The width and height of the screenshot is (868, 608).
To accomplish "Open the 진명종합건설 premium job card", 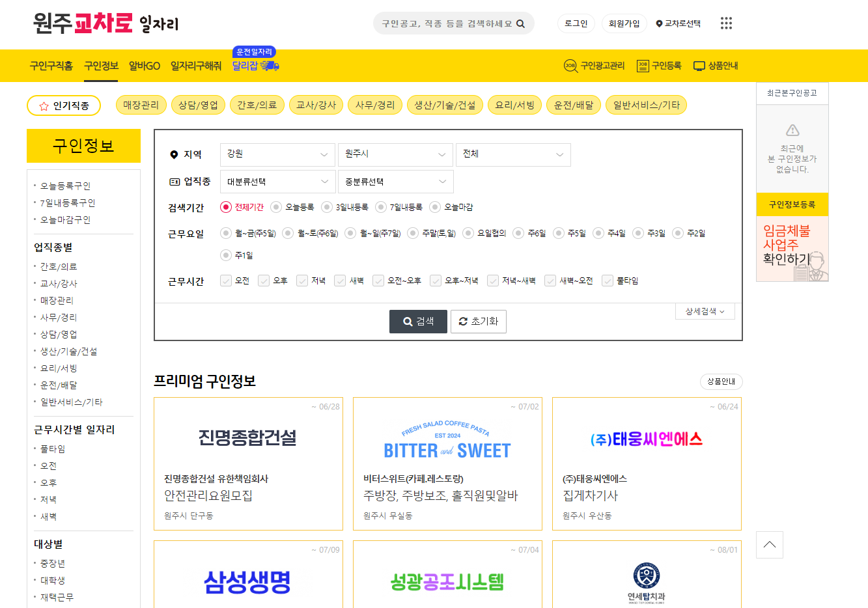I will click(248, 464).
